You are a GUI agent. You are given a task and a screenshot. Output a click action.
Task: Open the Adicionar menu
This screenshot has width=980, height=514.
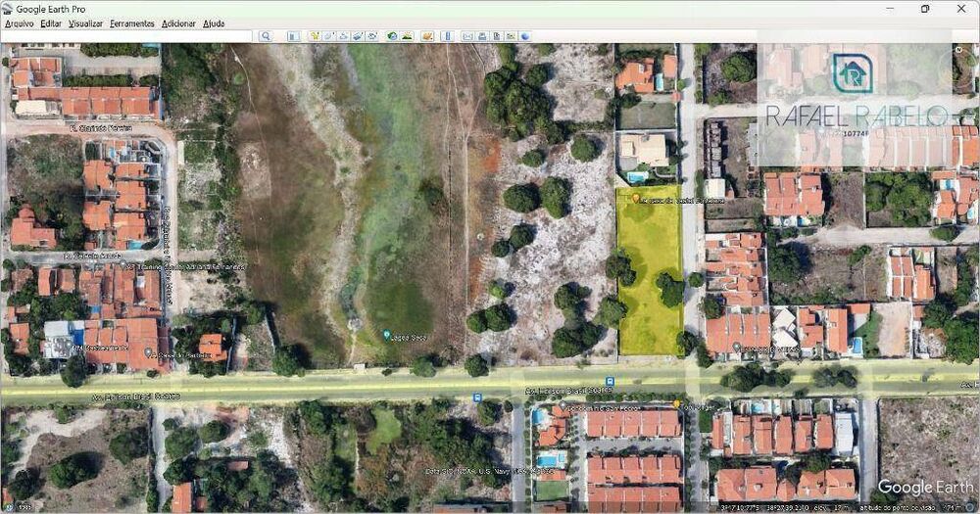(178, 23)
